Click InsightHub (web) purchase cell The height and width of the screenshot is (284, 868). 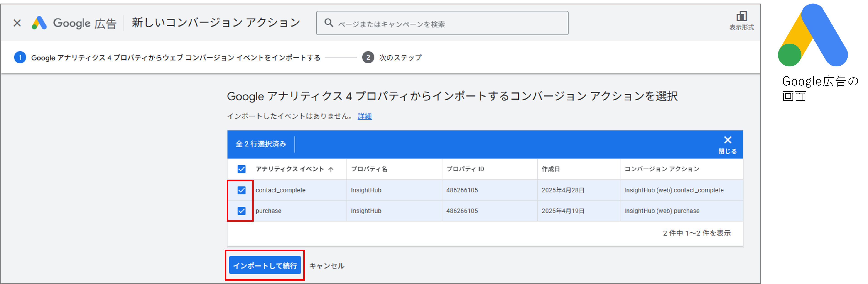pos(662,211)
